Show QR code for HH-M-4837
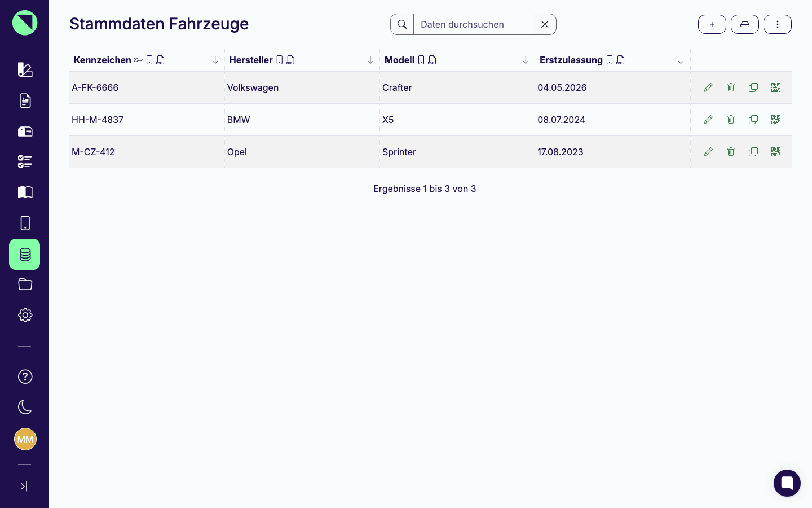This screenshot has height=508, width=812. point(776,120)
